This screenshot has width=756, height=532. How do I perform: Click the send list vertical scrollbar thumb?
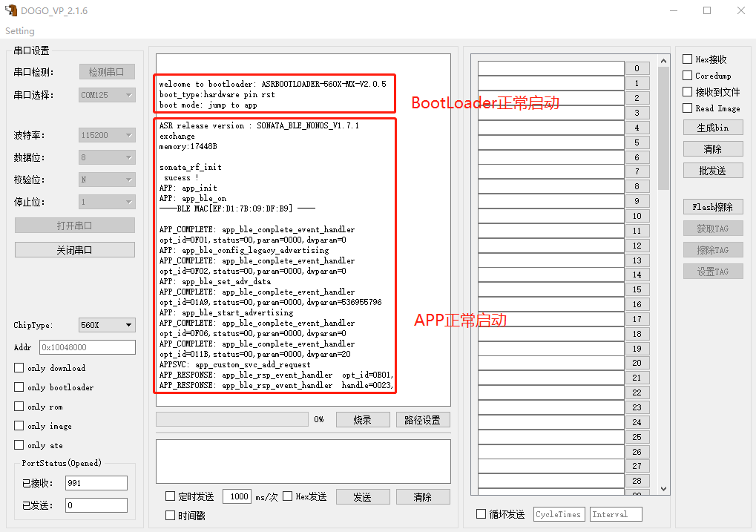[663, 128]
